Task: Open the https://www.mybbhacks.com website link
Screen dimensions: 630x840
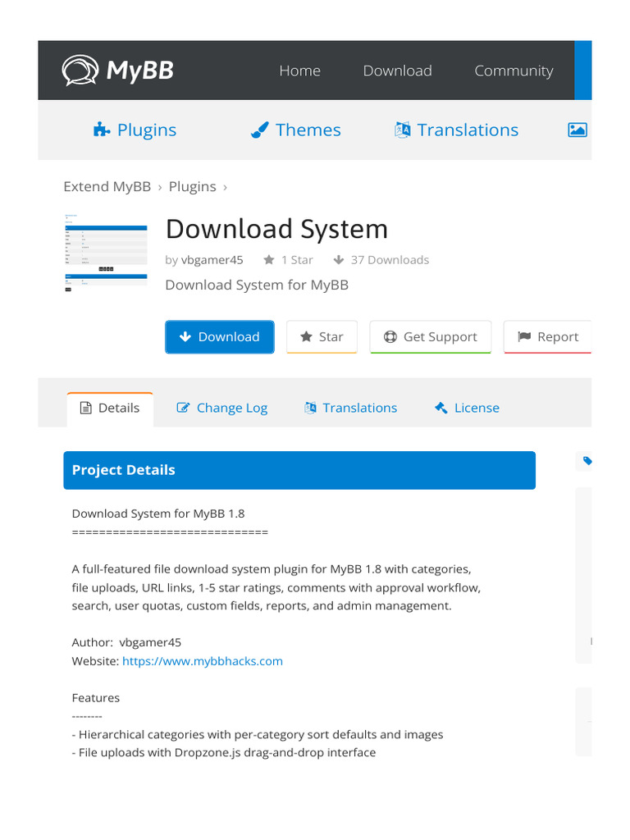Action: 203,661
